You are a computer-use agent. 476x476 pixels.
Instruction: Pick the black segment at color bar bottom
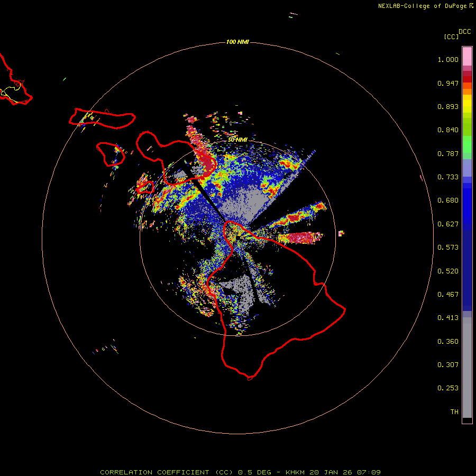point(467,420)
